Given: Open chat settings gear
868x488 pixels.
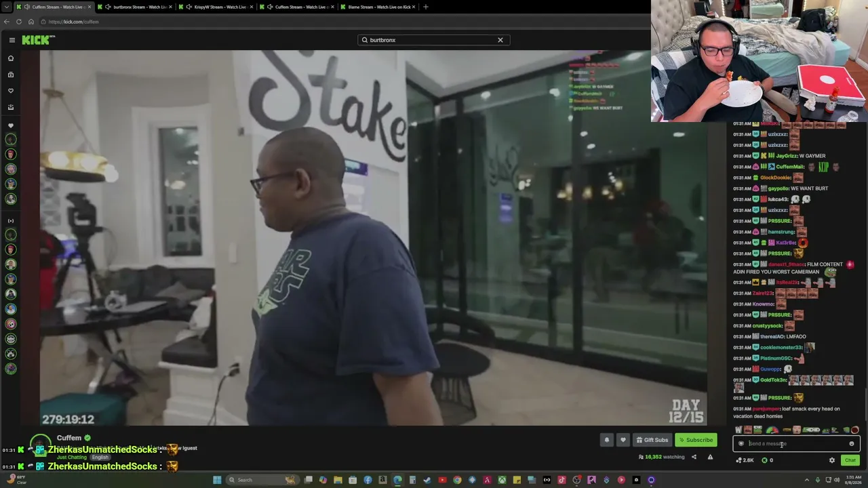Looking at the screenshot, I should point(832,460).
